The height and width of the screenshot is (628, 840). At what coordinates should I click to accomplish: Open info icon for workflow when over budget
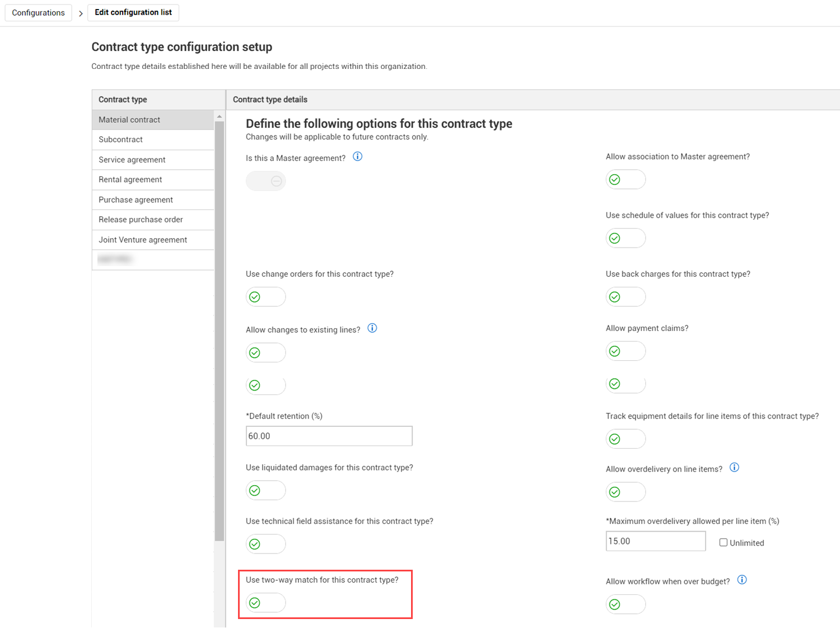point(742,580)
